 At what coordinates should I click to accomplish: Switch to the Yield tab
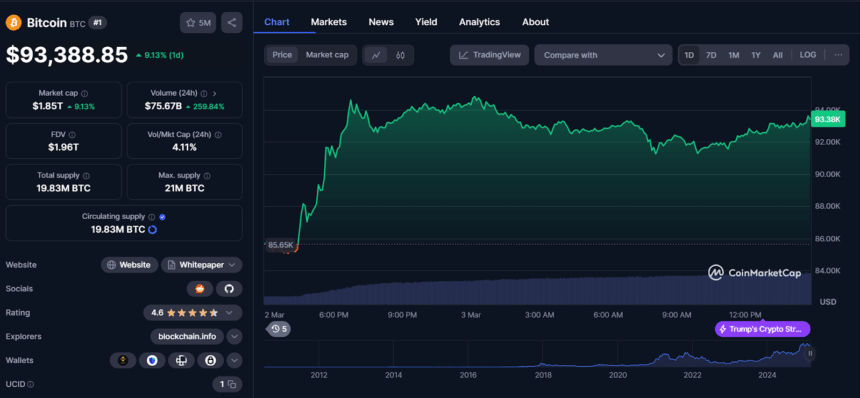click(426, 22)
